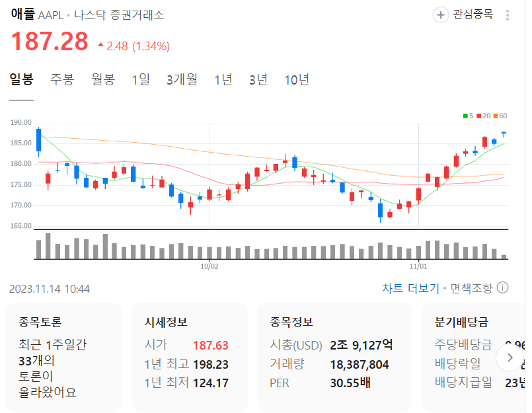Click the 1년 최고 value 198.23

point(211,365)
